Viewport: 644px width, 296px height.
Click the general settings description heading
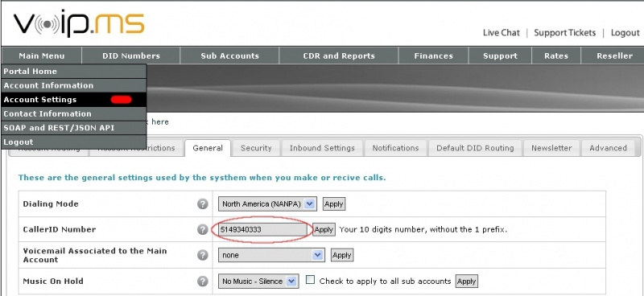[202, 178]
